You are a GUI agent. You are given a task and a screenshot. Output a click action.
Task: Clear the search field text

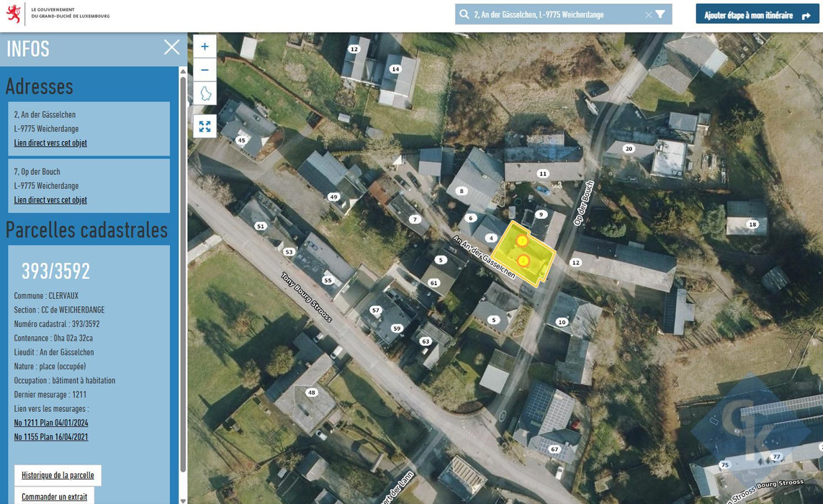(648, 14)
